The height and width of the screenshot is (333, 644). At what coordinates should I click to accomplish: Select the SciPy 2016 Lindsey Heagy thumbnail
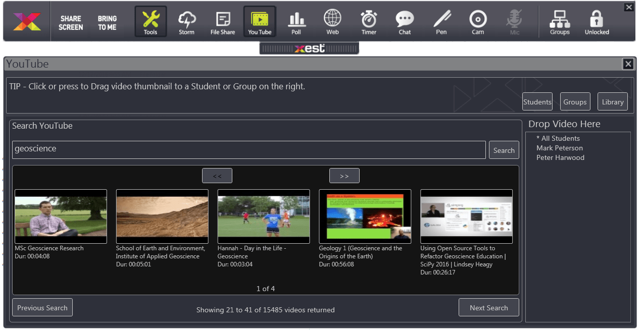click(467, 216)
